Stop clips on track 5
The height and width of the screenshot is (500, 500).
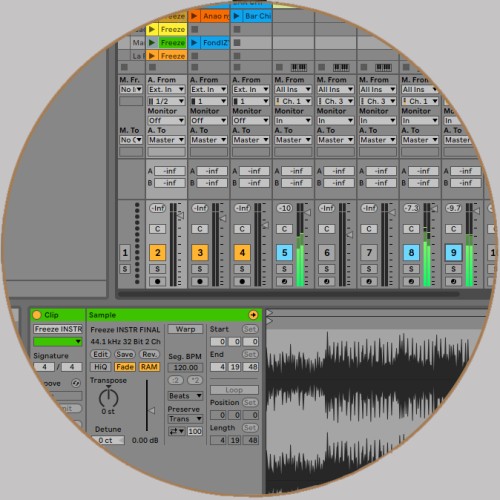pos(279,67)
